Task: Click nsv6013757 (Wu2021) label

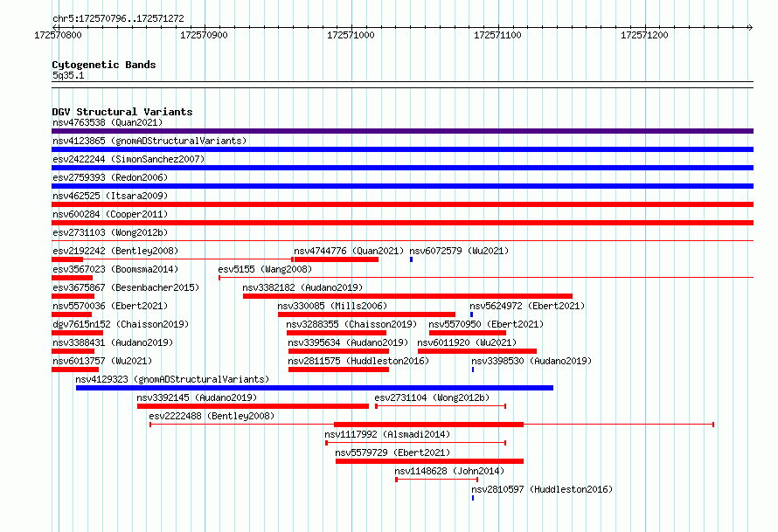Action: point(102,361)
